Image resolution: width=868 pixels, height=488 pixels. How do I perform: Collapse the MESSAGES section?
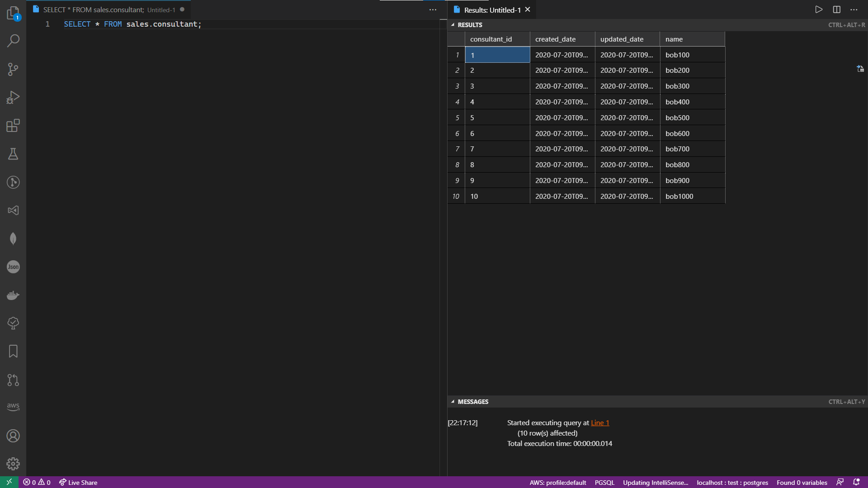[x=453, y=401]
